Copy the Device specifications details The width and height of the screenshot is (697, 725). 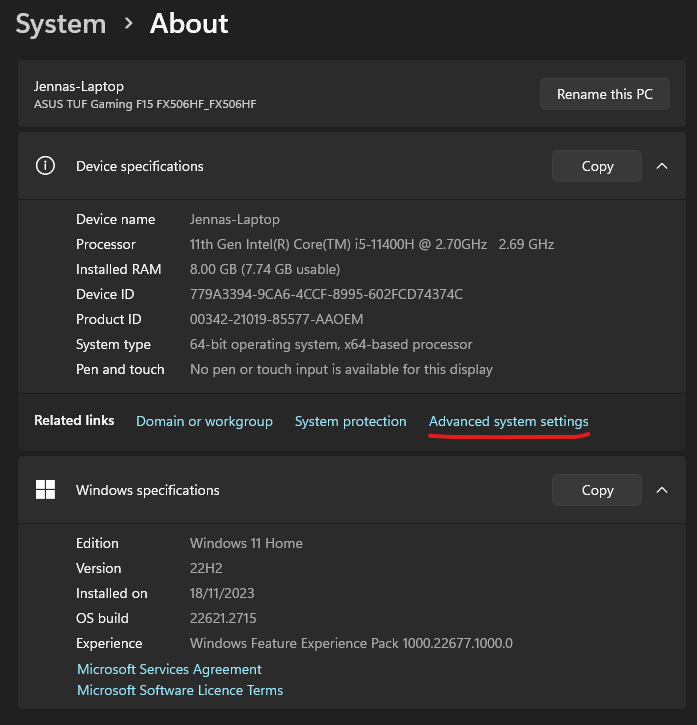597,166
